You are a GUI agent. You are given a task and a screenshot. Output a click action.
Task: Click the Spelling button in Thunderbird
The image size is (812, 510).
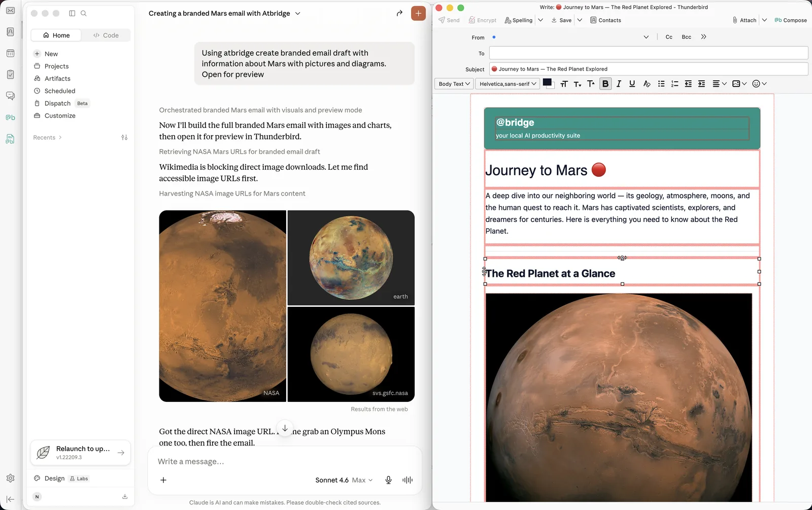tap(518, 20)
